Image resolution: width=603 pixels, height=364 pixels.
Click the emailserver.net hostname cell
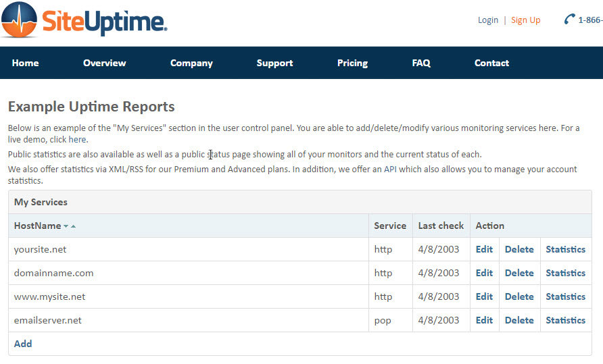189,320
